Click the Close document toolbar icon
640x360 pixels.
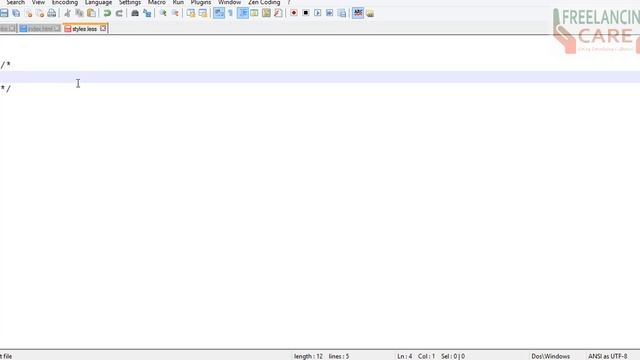pos(28,13)
